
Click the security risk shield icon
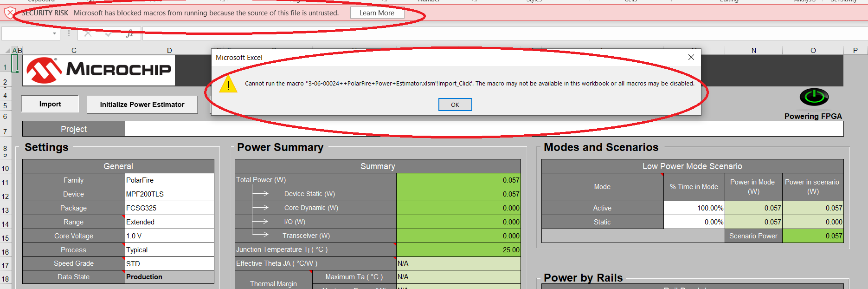point(10,13)
